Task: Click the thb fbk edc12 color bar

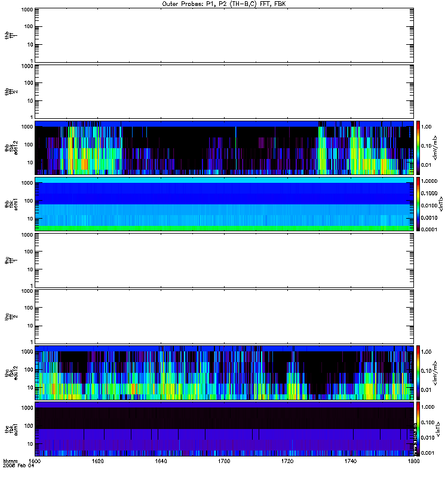Action: 418,148
